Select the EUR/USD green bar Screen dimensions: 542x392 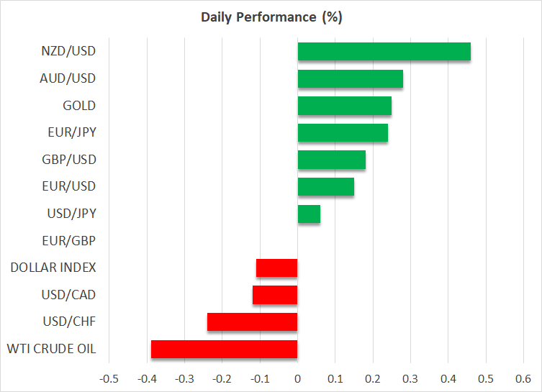point(326,186)
